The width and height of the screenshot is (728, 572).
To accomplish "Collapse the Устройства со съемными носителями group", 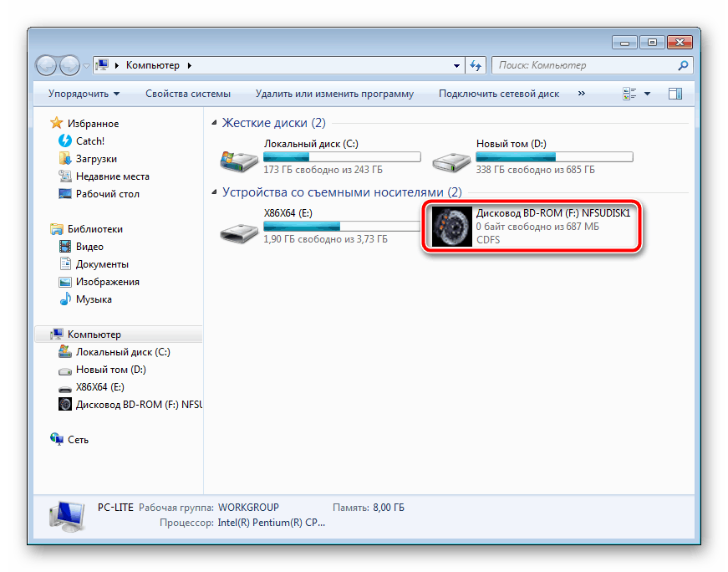I will [215, 192].
